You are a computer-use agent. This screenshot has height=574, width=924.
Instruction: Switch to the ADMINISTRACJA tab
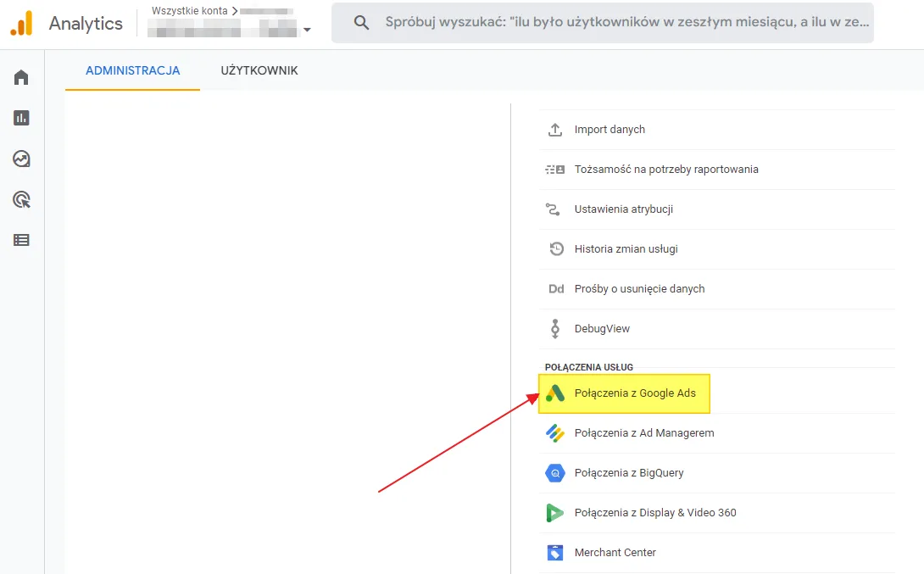coord(132,70)
